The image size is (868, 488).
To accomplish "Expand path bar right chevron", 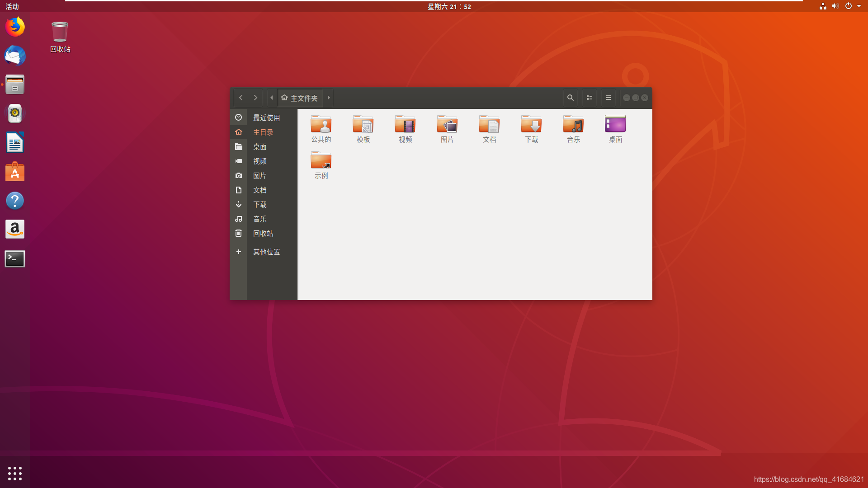I will point(329,98).
